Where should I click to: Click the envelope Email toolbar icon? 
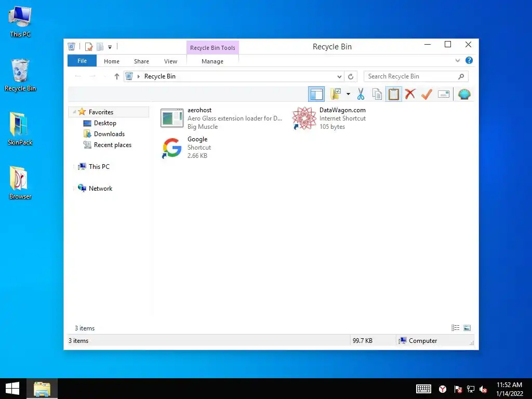tap(444, 94)
